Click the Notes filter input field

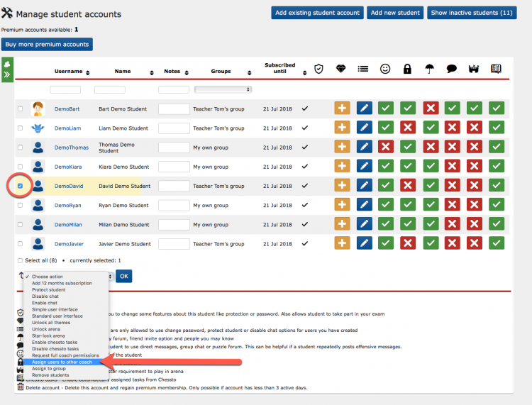(174, 89)
